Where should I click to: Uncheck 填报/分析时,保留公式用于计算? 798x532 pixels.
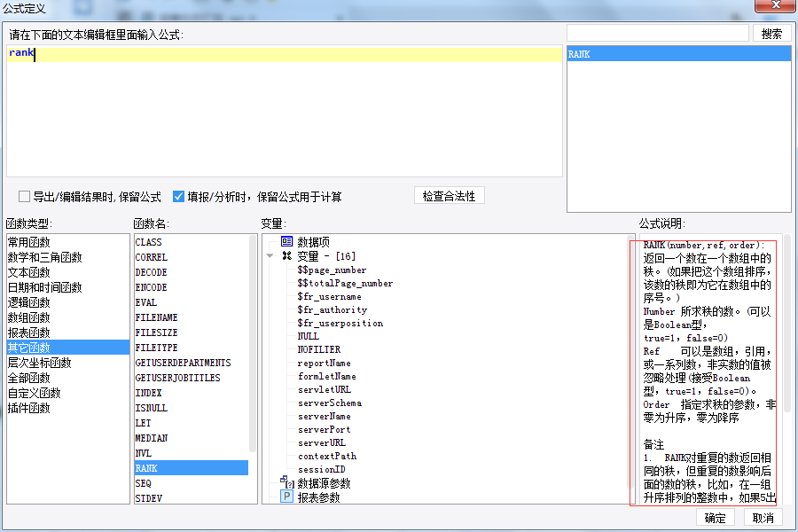tap(178, 197)
